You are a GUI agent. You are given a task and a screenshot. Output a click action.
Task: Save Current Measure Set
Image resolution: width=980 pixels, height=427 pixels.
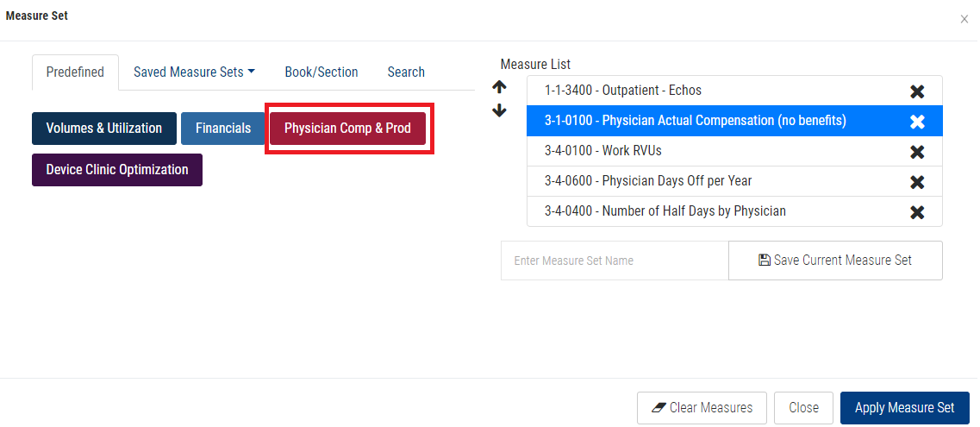pos(835,261)
